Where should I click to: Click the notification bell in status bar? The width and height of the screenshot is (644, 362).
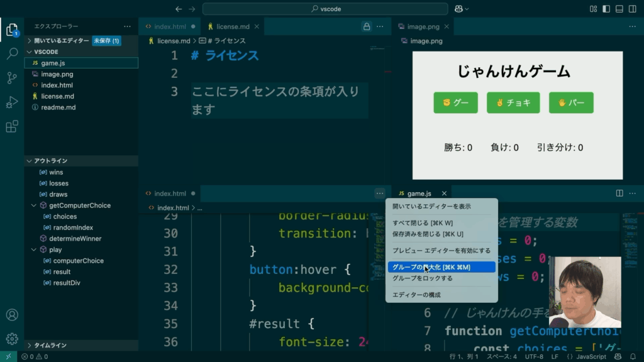point(632,356)
